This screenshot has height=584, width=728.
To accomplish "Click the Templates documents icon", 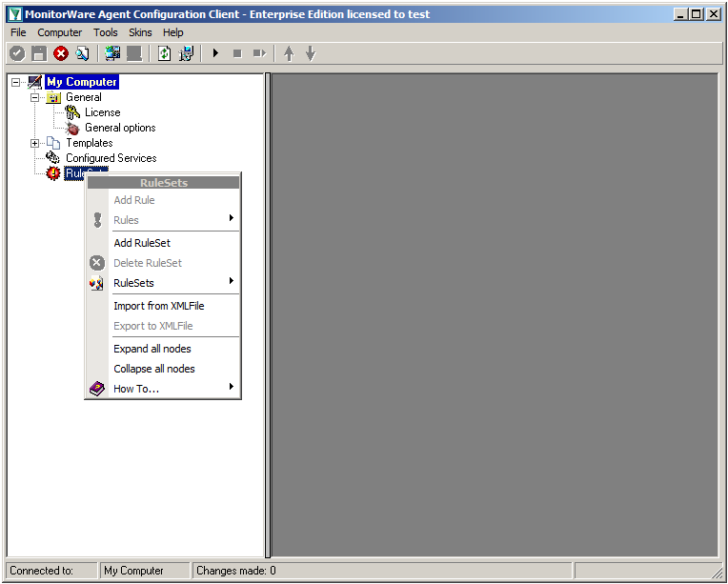I will (53, 143).
